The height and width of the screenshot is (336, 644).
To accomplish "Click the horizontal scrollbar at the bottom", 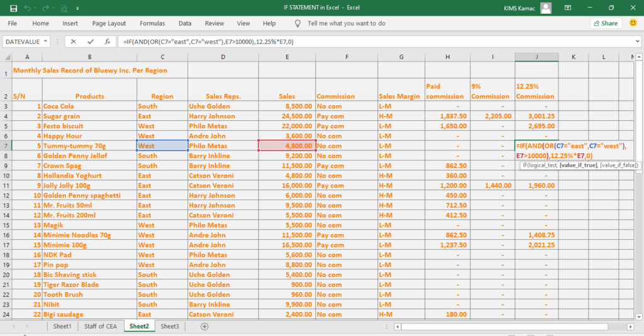I will (503, 327).
